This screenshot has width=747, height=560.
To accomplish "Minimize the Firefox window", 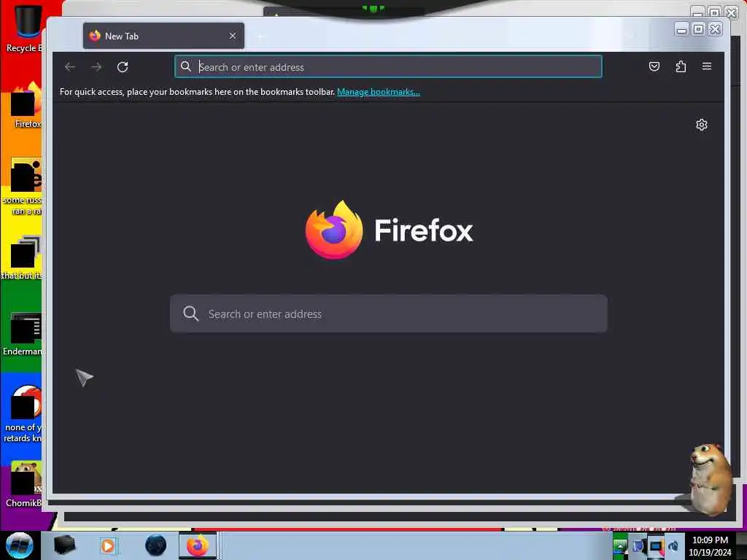I will [682, 29].
